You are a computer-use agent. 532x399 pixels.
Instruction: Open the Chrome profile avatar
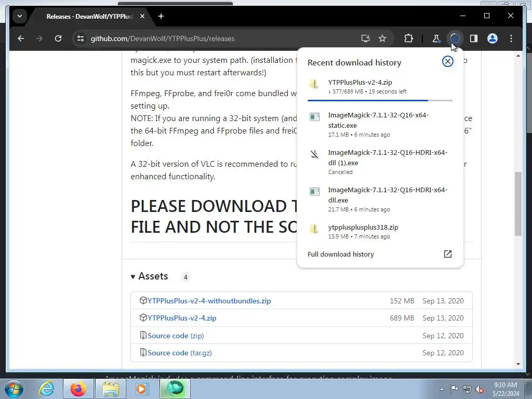pos(493,38)
